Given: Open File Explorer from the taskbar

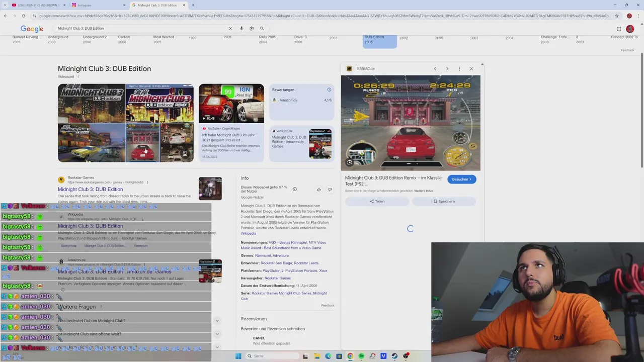Looking at the screenshot, I should 317,356.
